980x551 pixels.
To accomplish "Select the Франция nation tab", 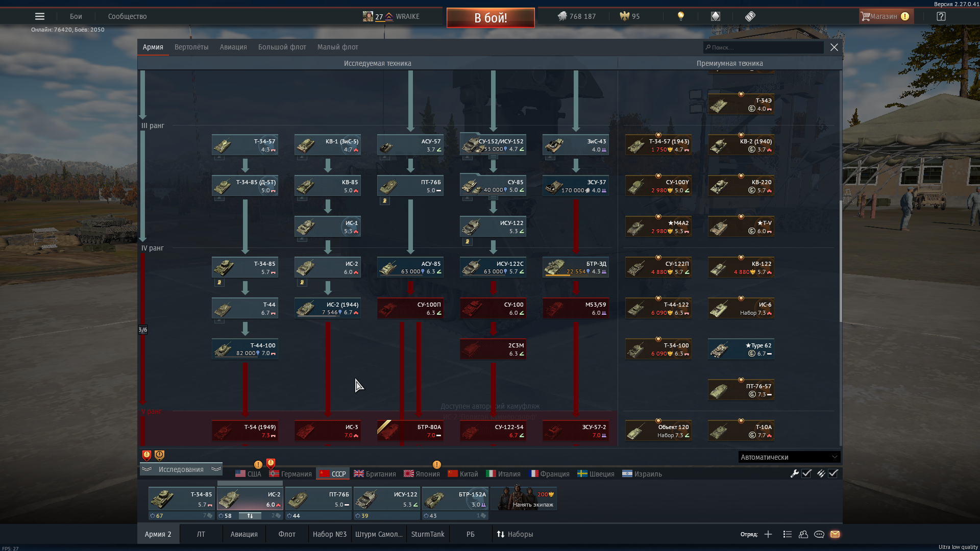I will click(549, 474).
